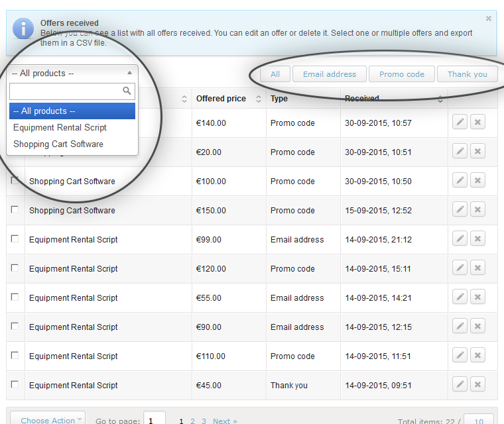Screen dimensions: 504x424
Task: Click the Type column header
Action: (x=279, y=99)
